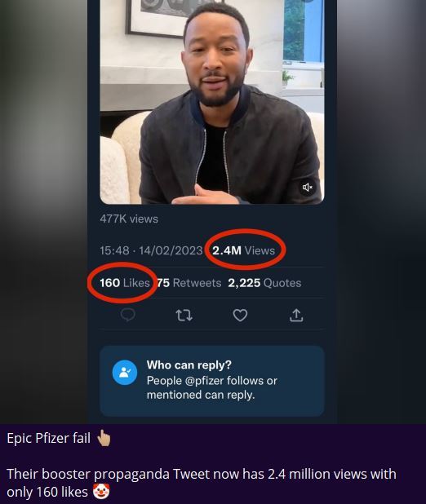The image size is (426, 504).
Task: Click the blue person-check reply icon
Action: 125,373
